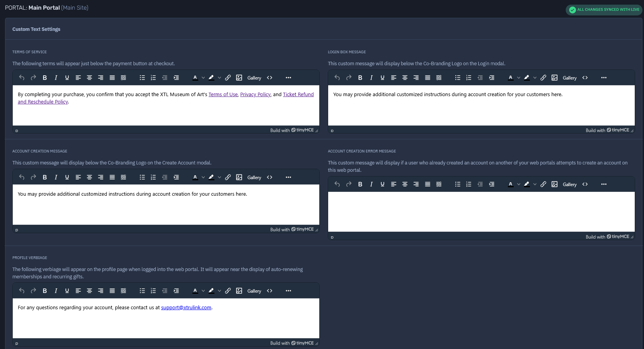The height and width of the screenshot is (349, 644).
Task: Open highlight dropdown in Account Creation Error editor
Action: [535, 184]
